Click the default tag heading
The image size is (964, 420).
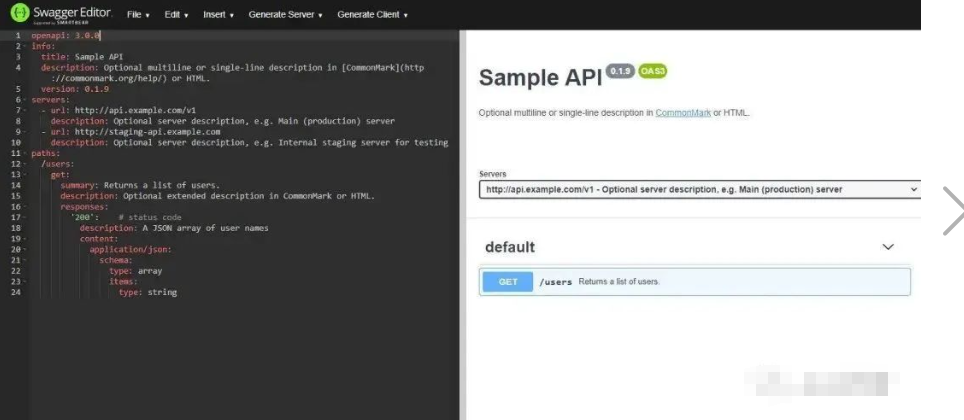[x=510, y=247]
